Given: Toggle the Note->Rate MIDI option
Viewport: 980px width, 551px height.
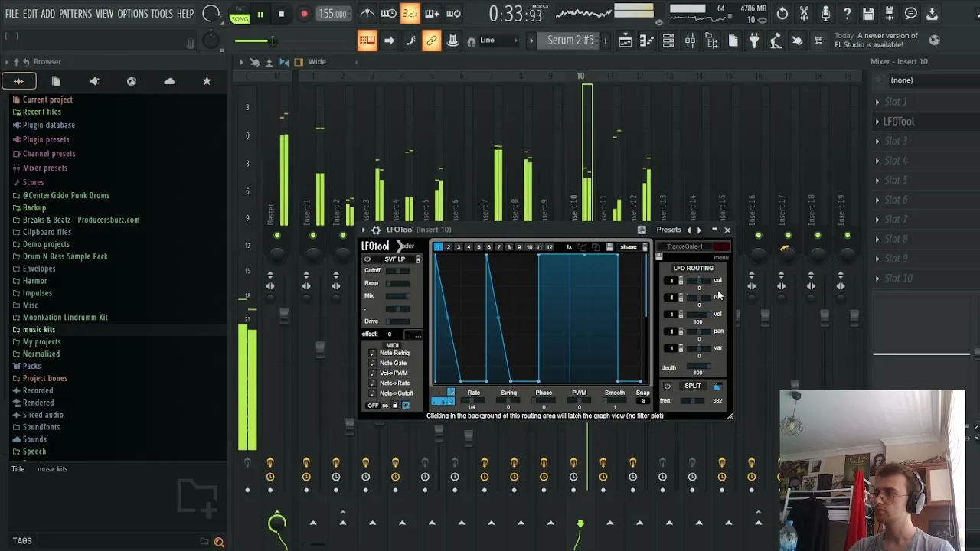Looking at the screenshot, I should [372, 383].
